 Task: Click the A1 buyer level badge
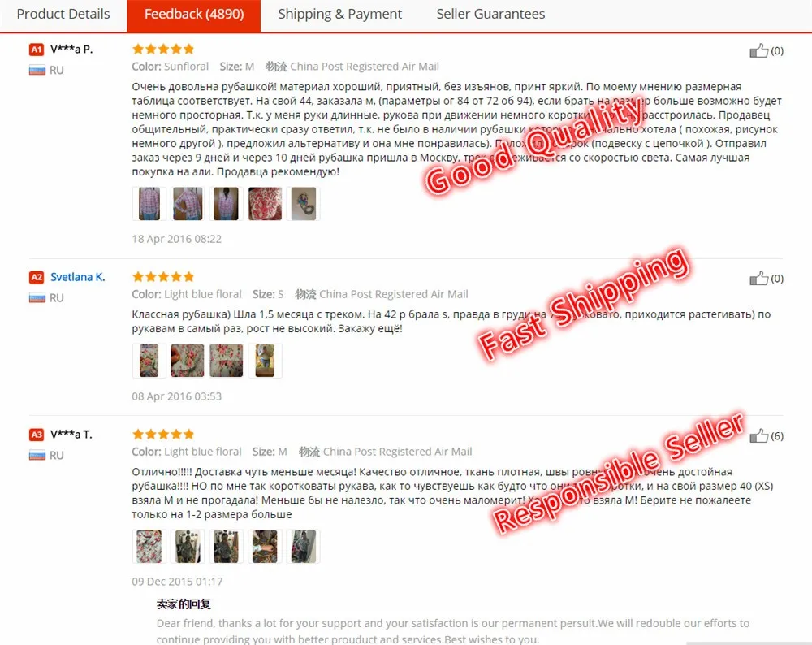37,50
